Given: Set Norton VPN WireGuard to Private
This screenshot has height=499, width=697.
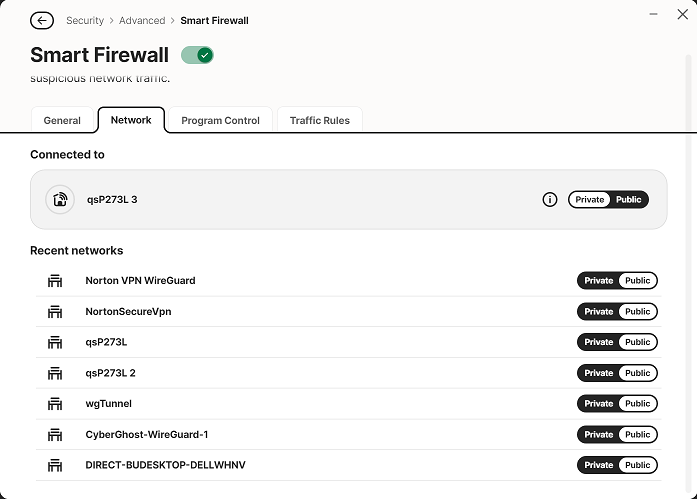Looking at the screenshot, I should point(598,281).
